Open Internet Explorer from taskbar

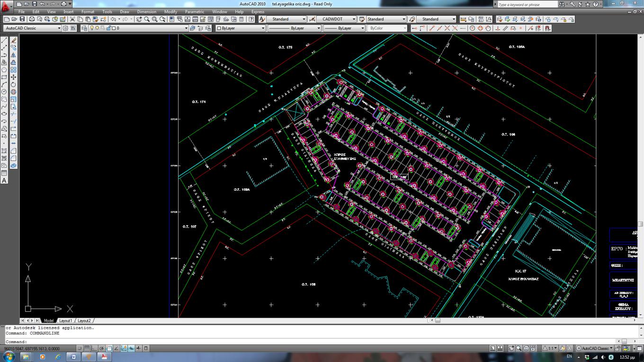point(58,357)
